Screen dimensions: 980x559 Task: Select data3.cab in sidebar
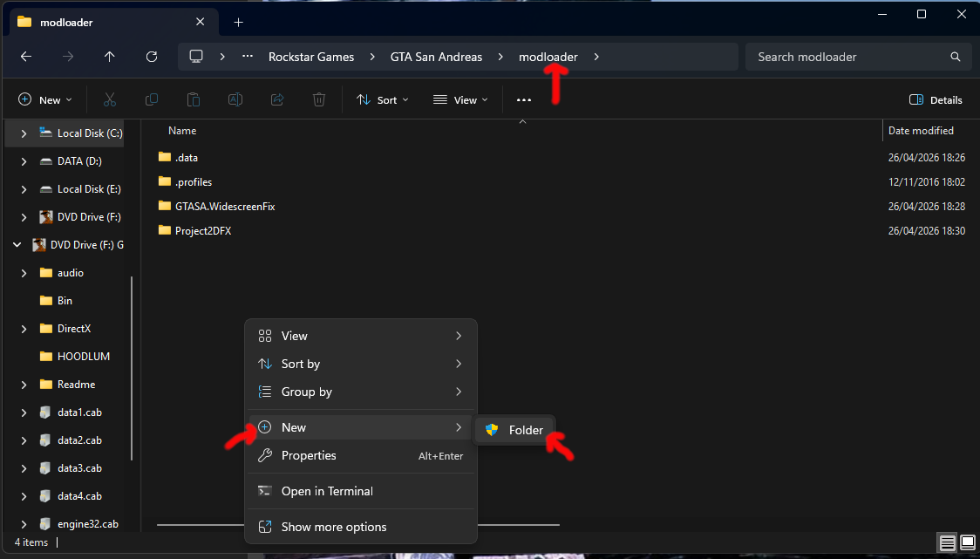click(x=71, y=468)
